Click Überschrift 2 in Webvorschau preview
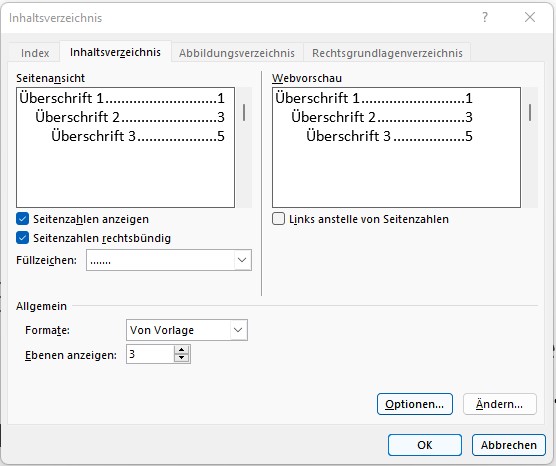 point(382,117)
